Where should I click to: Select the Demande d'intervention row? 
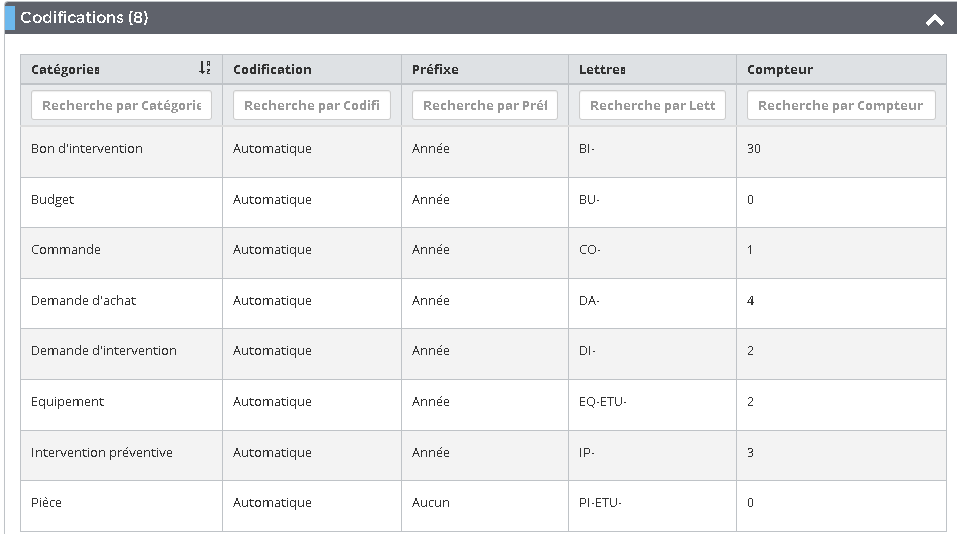[x=104, y=351]
